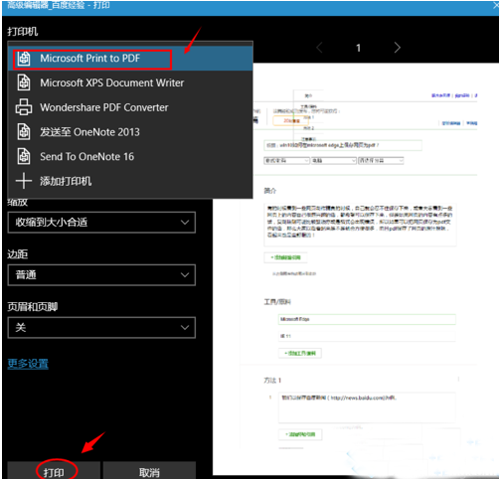Viewport: 500px width, 479px height.
Task: Open the 页眉和页脚 dropdown showing 关
Action: point(102,328)
